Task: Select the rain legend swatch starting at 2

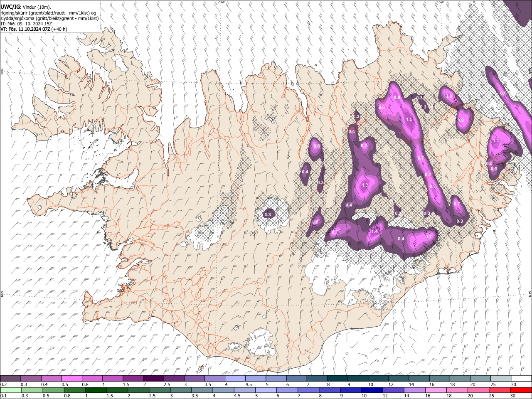Action: [138, 390]
